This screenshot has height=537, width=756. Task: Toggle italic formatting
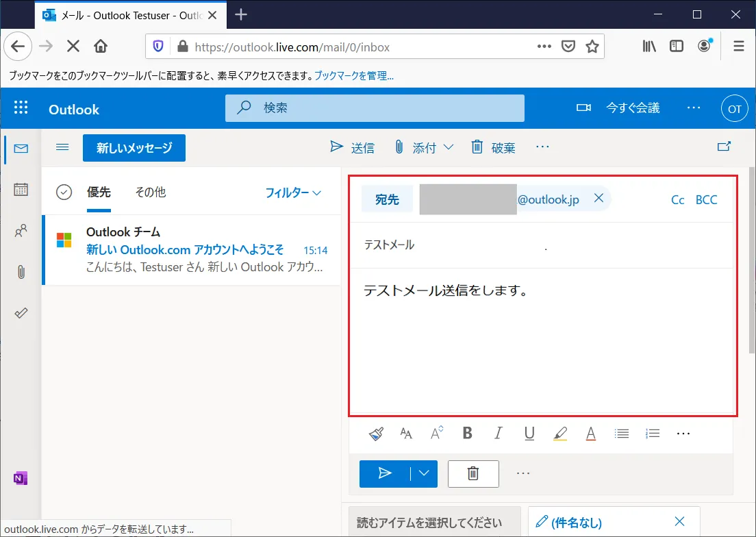(x=498, y=433)
